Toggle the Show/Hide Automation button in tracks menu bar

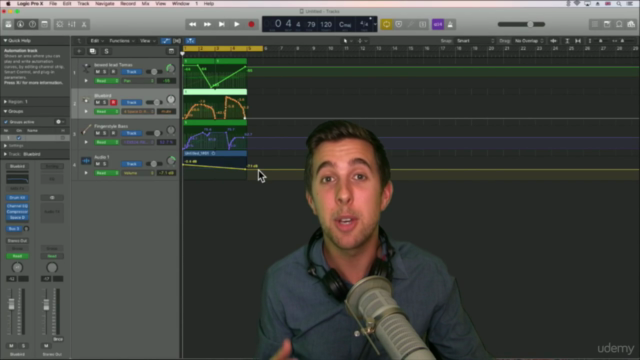tap(165, 41)
